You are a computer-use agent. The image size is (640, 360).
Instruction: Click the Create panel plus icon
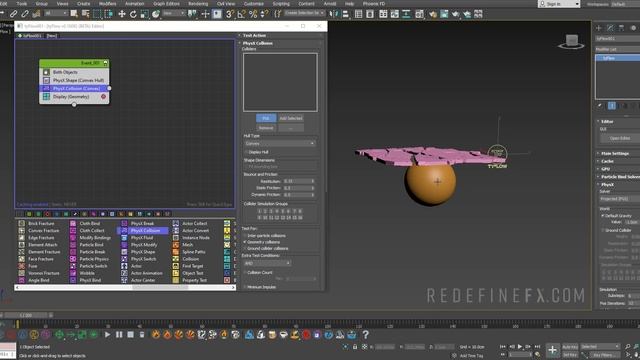pos(599,28)
